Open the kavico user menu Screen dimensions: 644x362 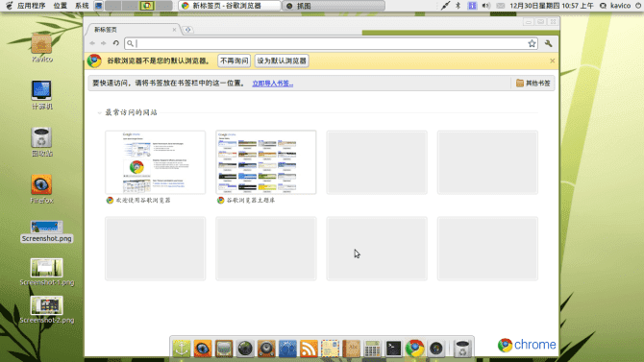coord(615,6)
